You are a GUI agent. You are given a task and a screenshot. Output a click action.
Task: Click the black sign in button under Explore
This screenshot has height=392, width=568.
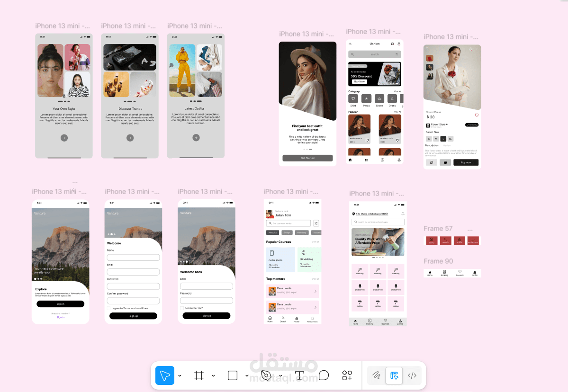tap(61, 304)
